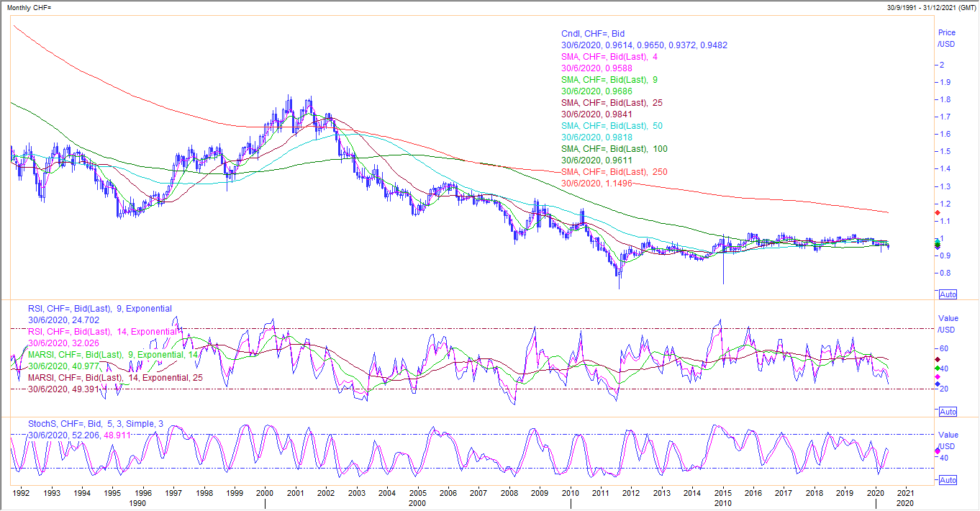Click the StochS values '52.206, 48.911'
Screen dimensions: 980x511
(x=102, y=435)
